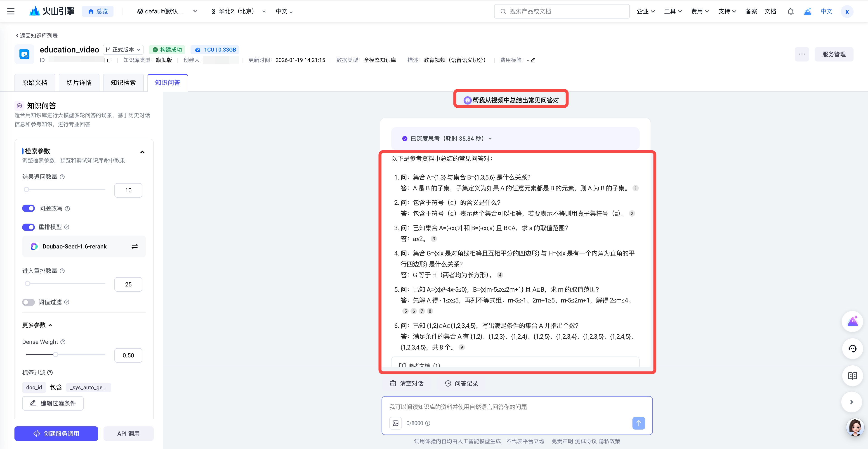Edit the cost tag pencil icon

pos(533,60)
